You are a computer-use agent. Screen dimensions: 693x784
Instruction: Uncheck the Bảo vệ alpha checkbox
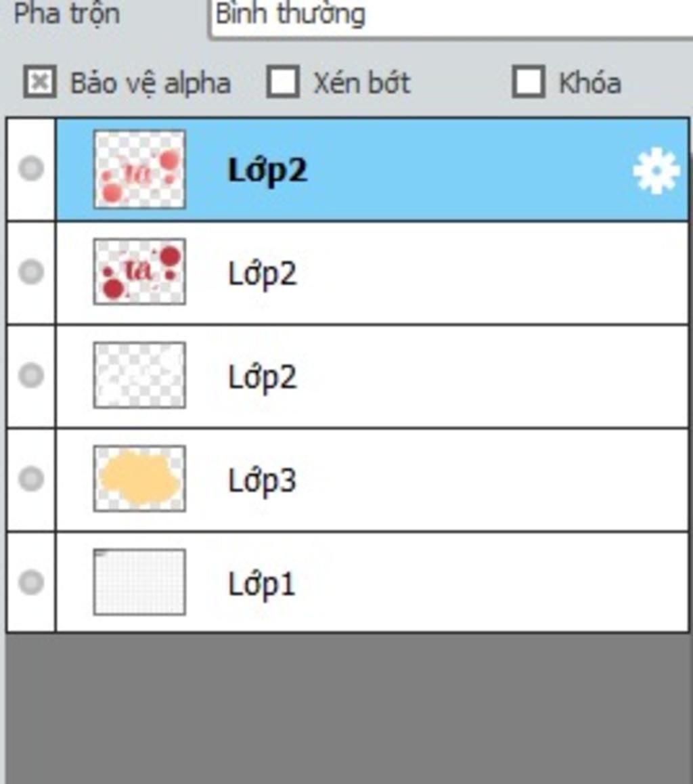pos(40,81)
